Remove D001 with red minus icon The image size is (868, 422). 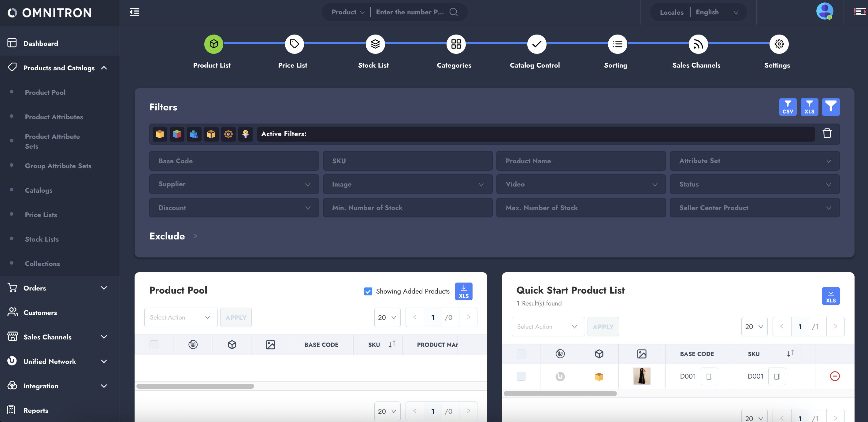(834, 376)
